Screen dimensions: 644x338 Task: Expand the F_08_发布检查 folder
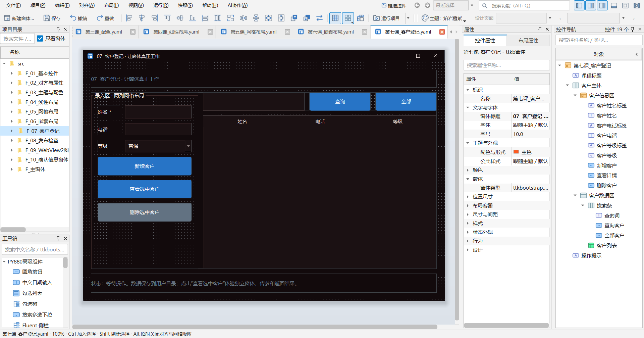12,141
